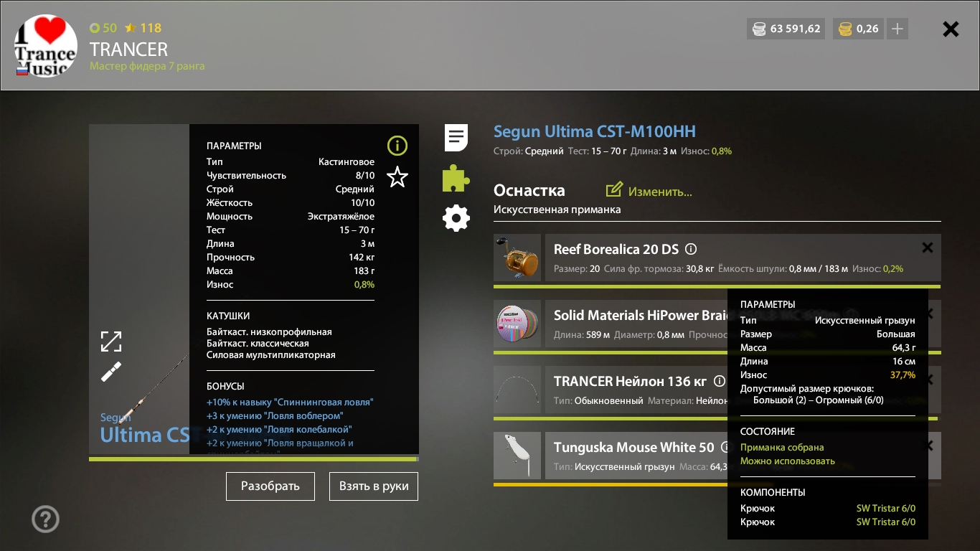The image size is (980, 551).
Task: Open the help question mark icon
Action: point(46,519)
